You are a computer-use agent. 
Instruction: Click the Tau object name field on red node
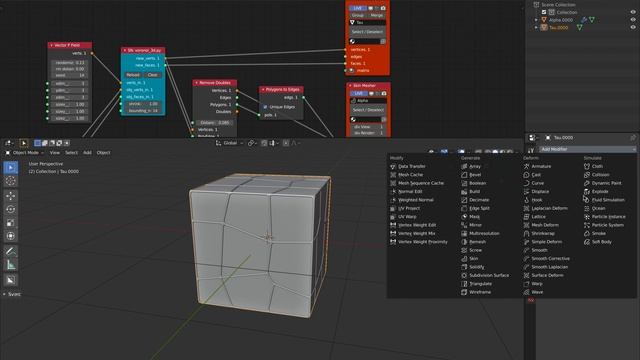pos(367,22)
